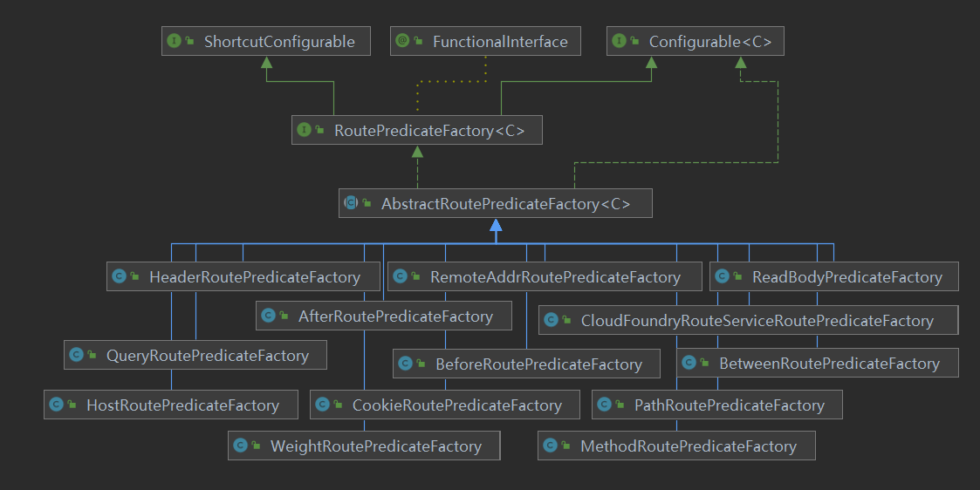Click the RoutePredicateFactory<C> interface icon
This screenshot has width=980, height=490.
click(x=305, y=130)
